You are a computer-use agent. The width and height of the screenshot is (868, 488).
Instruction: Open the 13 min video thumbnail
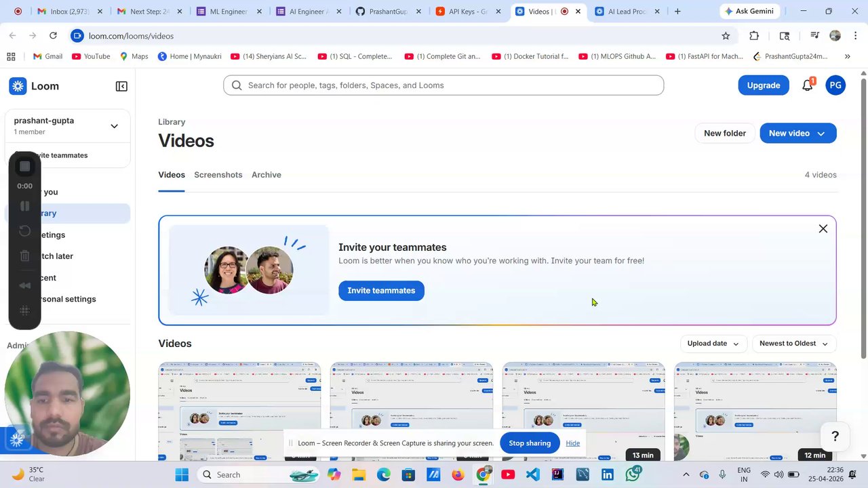coord(583,411)
